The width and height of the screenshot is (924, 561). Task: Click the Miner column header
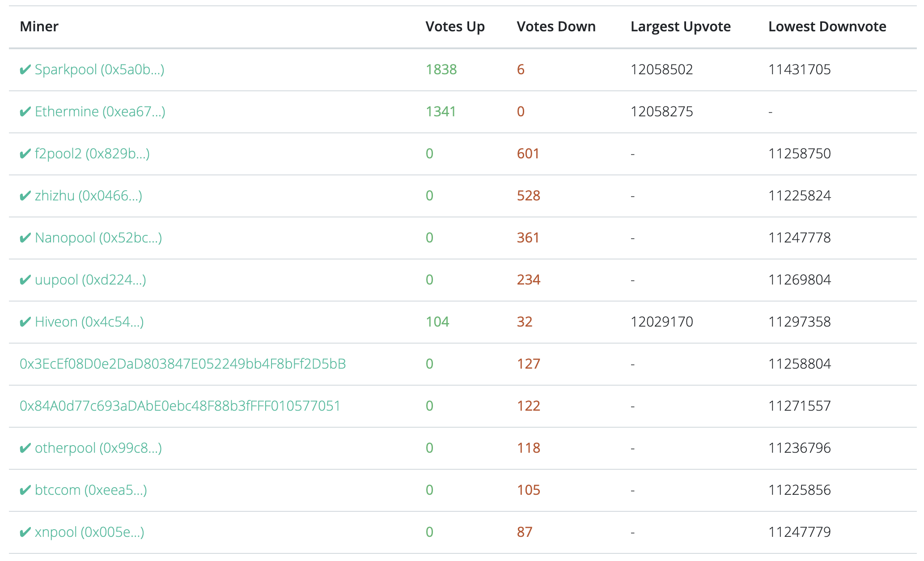pos(39,27)
